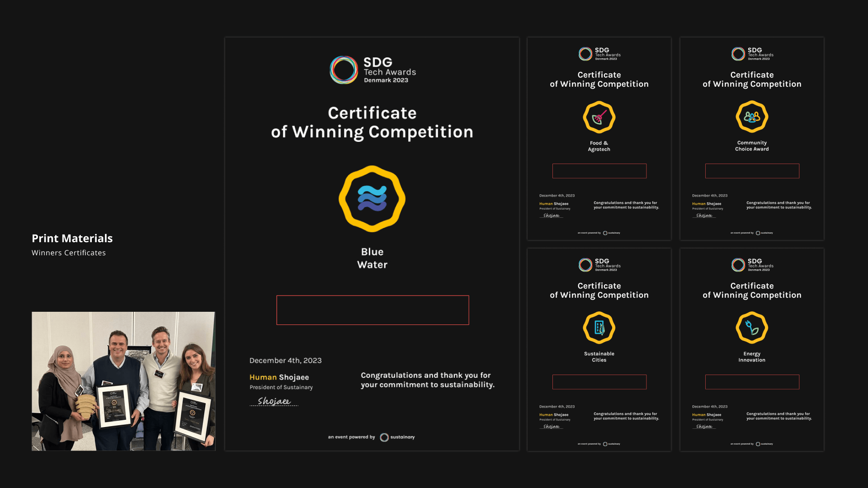Click the Sustainable Cities building badge icon
868x488 pixels.
click(599, 328)
